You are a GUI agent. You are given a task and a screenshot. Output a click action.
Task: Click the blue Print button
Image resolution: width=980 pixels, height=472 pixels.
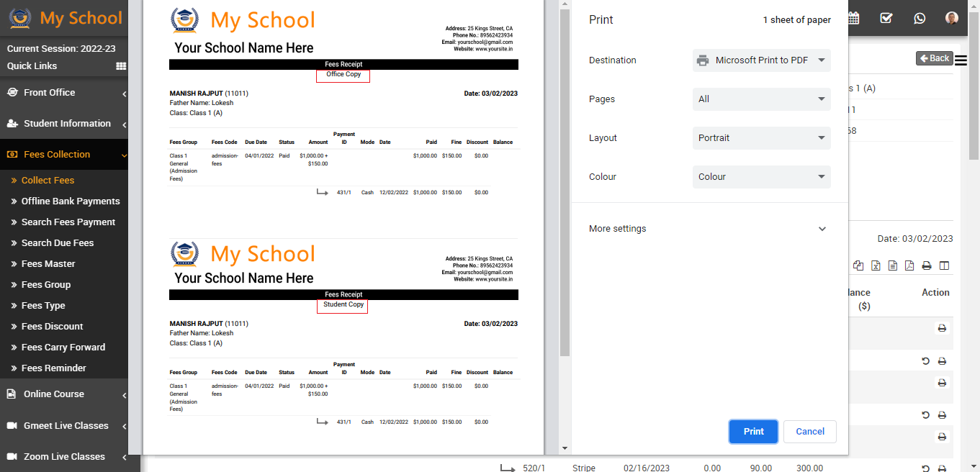(753, 432)
